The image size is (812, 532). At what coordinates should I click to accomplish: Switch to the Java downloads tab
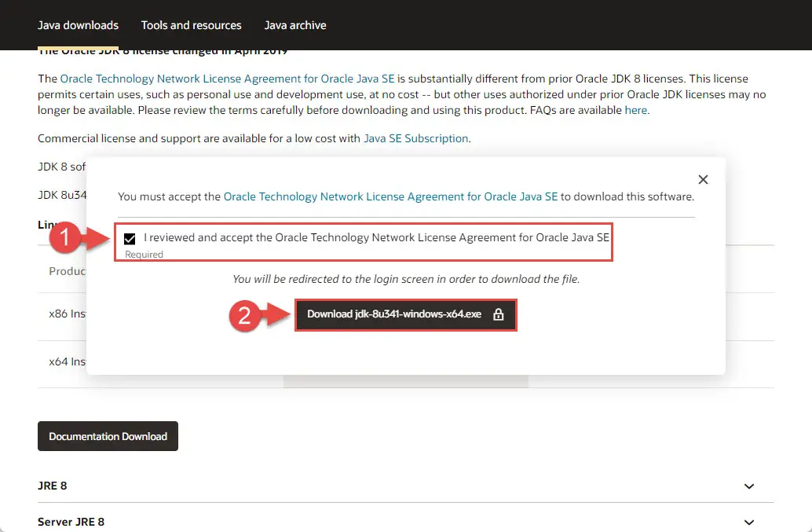click(78, 25)
